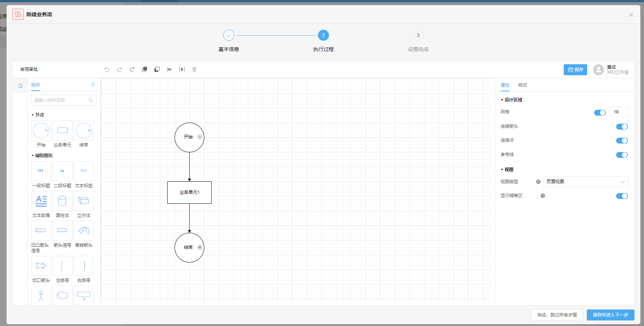This screenshot has height=326, width=644.
Task: Pick the 结束 end node component
Action: tap(84, 131)
